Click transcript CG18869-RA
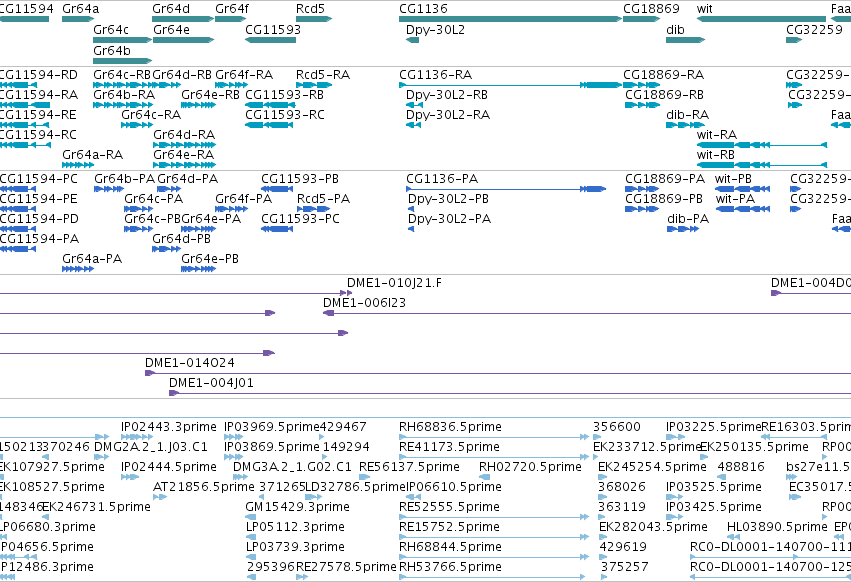 [x=642, y=85]
